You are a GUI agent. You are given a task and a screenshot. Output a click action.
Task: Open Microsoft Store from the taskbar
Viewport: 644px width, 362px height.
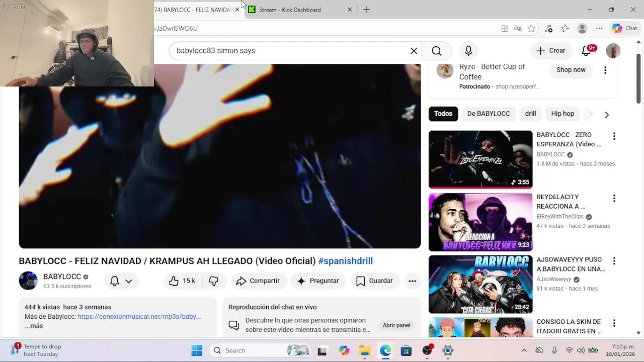tap(406, 350)
